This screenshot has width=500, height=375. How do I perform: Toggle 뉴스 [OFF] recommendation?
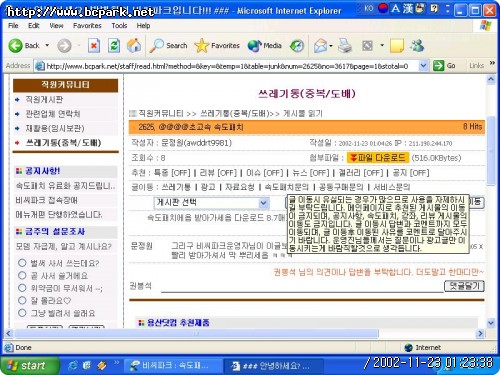311,173
